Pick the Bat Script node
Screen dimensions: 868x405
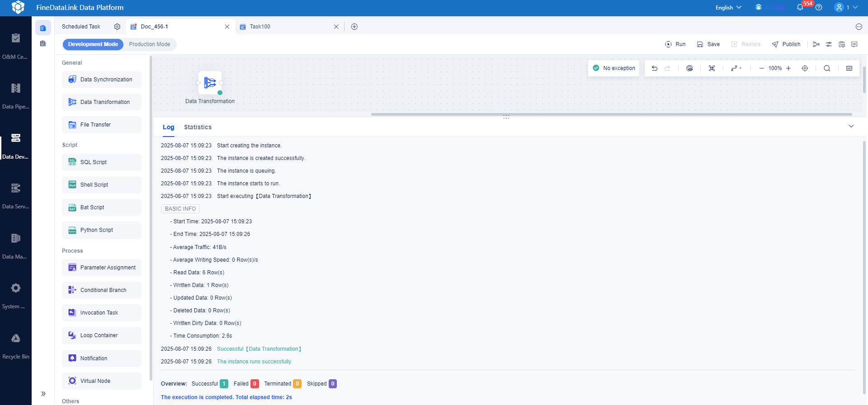102,207
